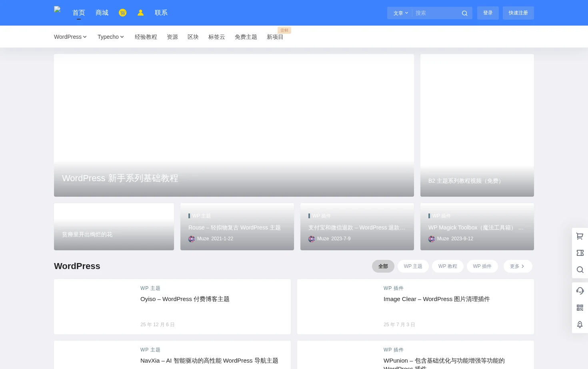Open the yellow user icon nav link

[x=140, y=13]
